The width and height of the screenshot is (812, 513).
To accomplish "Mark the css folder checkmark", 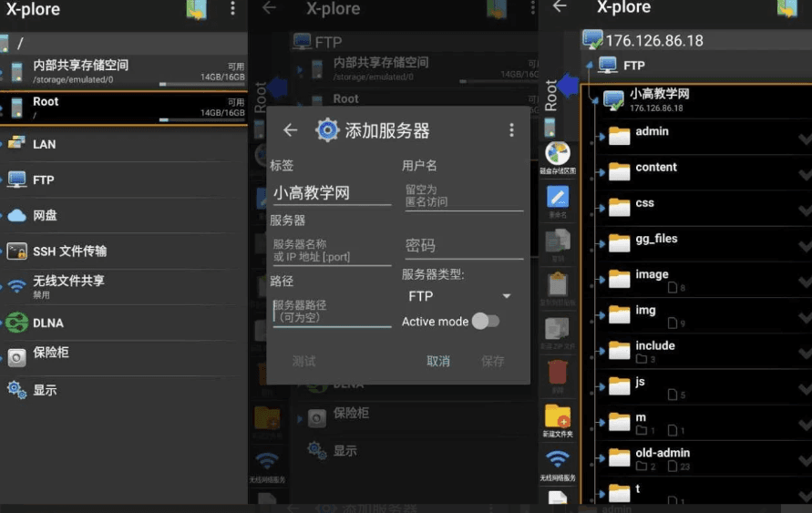I will pyautogui.click(x=805, y=210).
